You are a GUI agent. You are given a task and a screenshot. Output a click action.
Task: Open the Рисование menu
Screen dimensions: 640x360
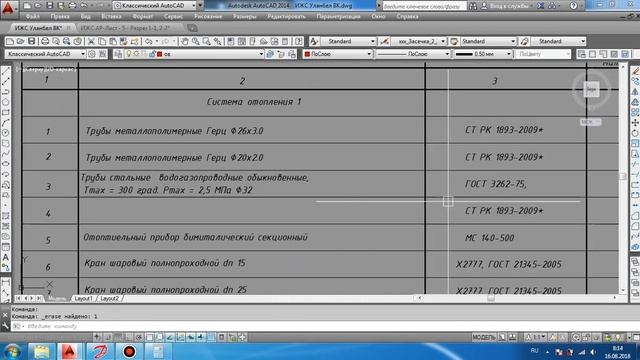208,17
